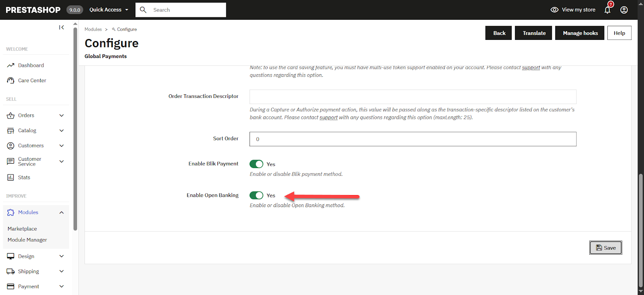The height and width of the screenshot is (295, 644).
Task: Click the Orders basket icon
Action: (11, 116)
